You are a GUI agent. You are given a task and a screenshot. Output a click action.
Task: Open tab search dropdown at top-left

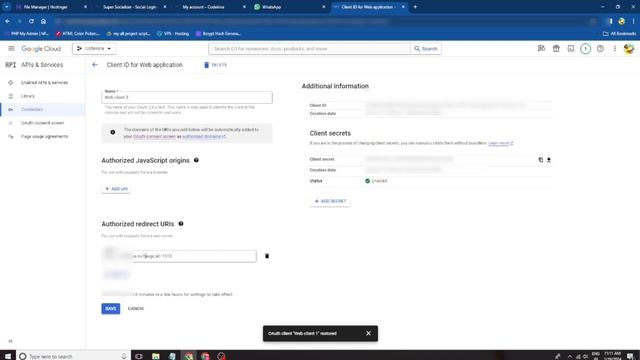6,7
